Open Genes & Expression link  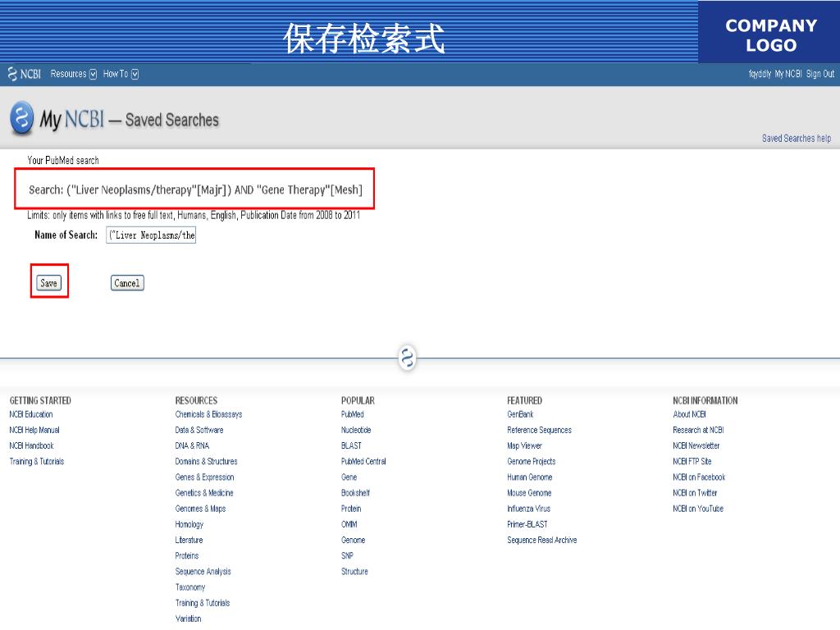(204, 477)
